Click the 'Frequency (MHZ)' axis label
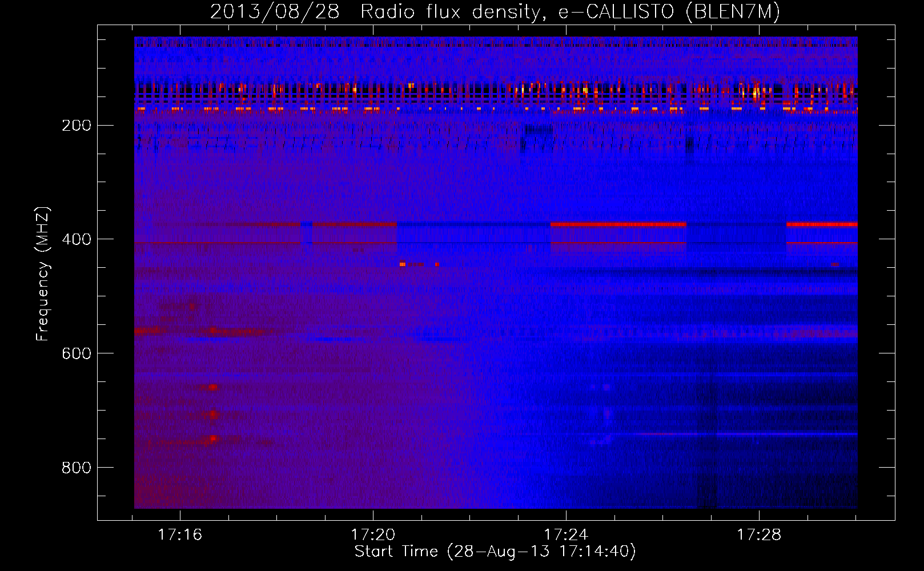This screenshot has height=571, width=924. [x=43, y=274]
